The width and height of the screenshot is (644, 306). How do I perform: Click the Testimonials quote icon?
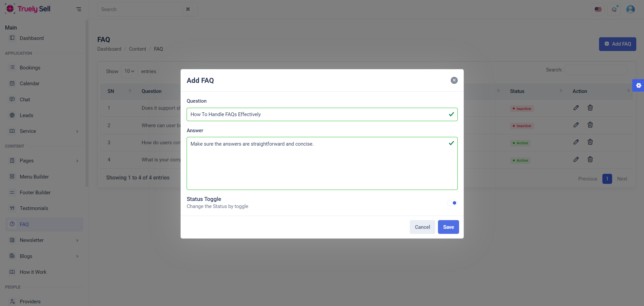[x=12, y=208]
